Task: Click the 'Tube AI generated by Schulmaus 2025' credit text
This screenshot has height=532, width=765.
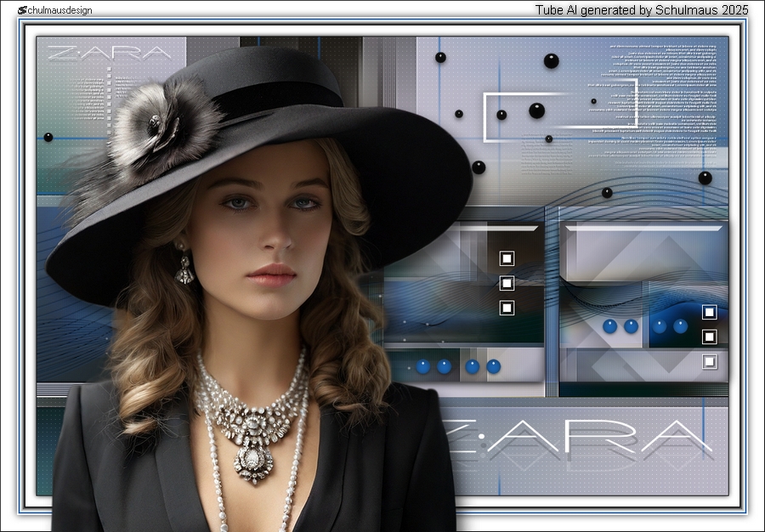Action: click(642, 9)
